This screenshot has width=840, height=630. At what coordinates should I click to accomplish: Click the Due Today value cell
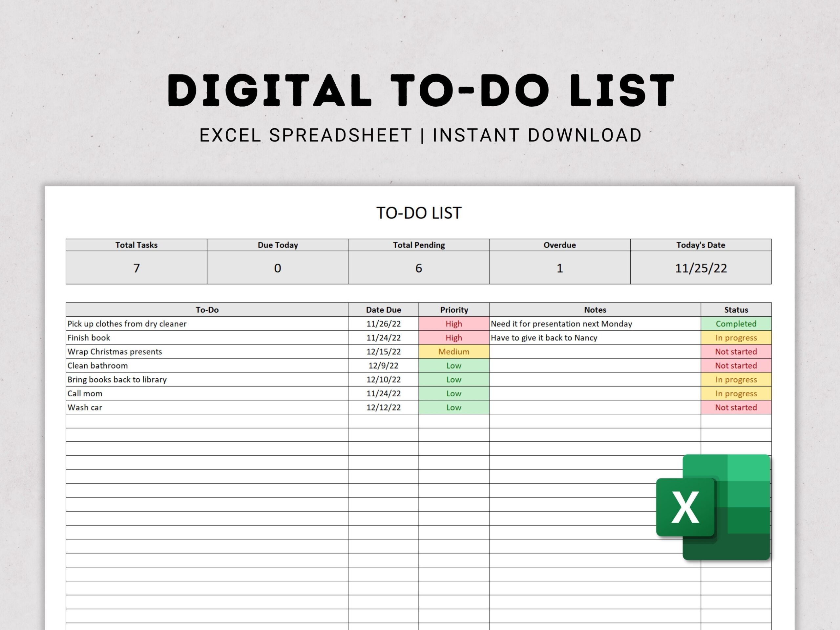pos(278,268)
